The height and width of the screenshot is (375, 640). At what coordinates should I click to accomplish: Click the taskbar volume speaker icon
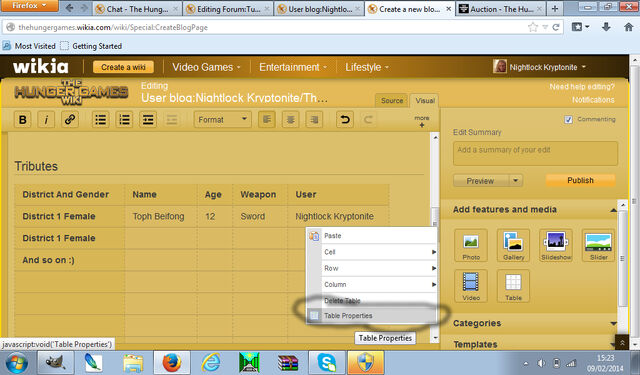541,363
